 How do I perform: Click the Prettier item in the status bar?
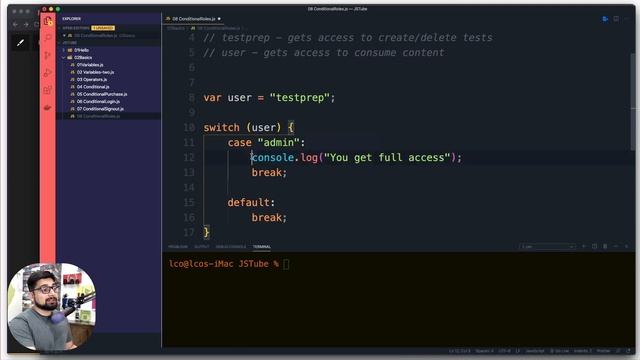point(603,351)
